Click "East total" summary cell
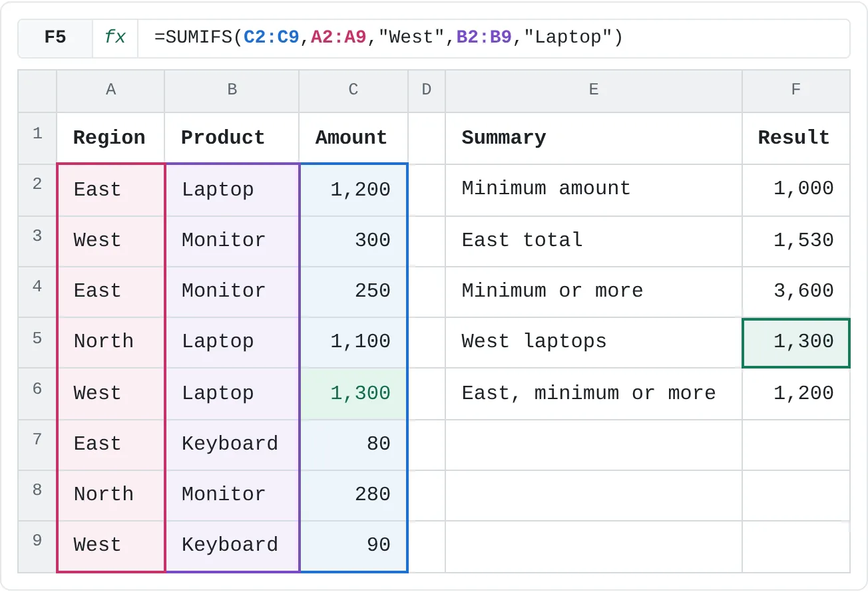The height and width of the screenshot is (592, 868). (x=594, y=241)
